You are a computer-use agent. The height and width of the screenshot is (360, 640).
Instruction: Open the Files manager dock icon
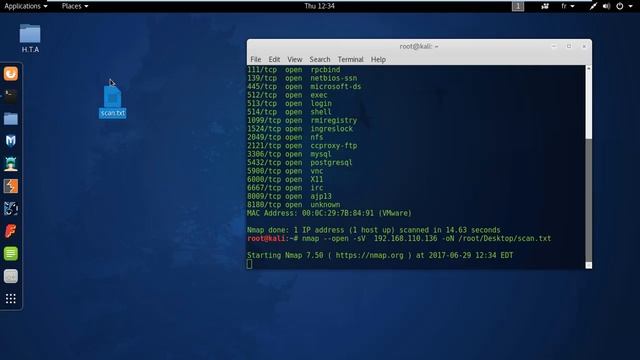[11, 119]
